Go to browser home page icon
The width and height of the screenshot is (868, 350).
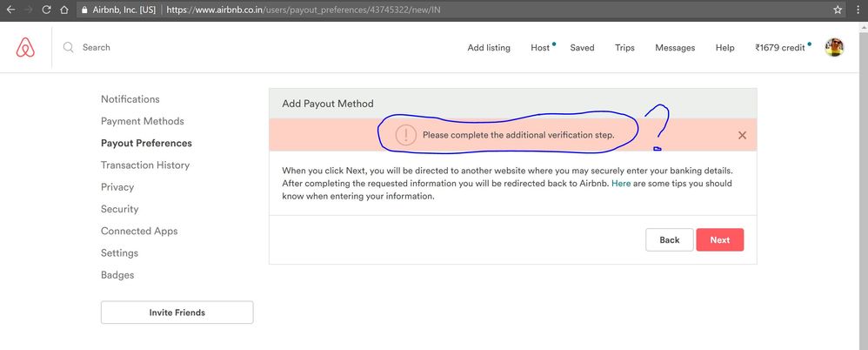(64, 10)
